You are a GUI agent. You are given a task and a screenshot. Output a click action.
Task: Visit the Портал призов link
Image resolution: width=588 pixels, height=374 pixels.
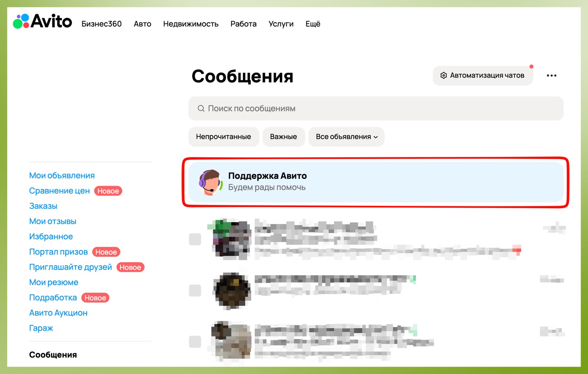(x=58, y=252)
